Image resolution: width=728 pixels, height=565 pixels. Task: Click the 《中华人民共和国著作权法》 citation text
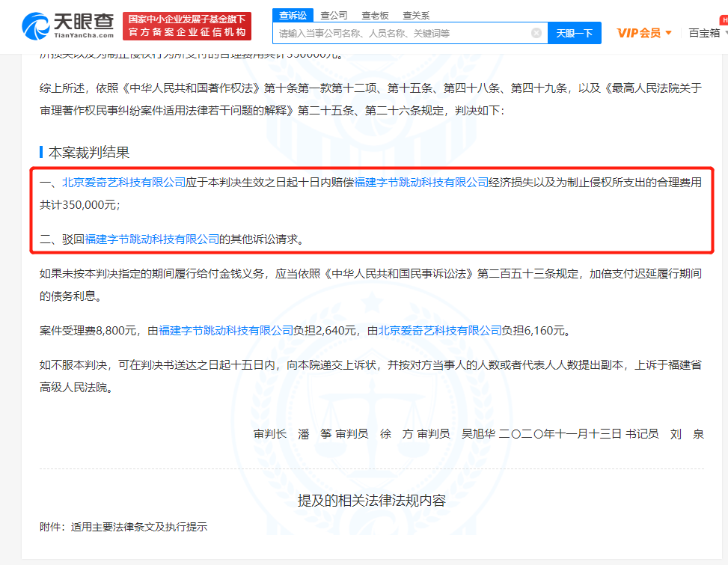coord(191,88)
